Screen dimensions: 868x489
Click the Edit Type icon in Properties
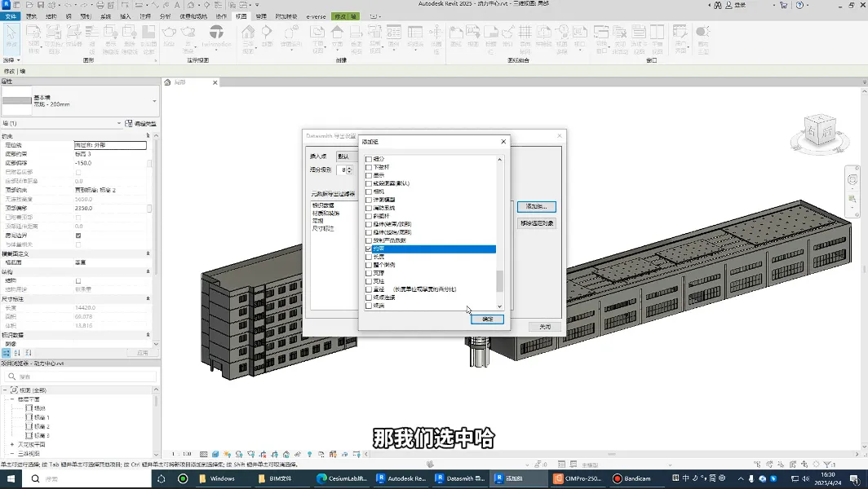click(x=128, y=124)
